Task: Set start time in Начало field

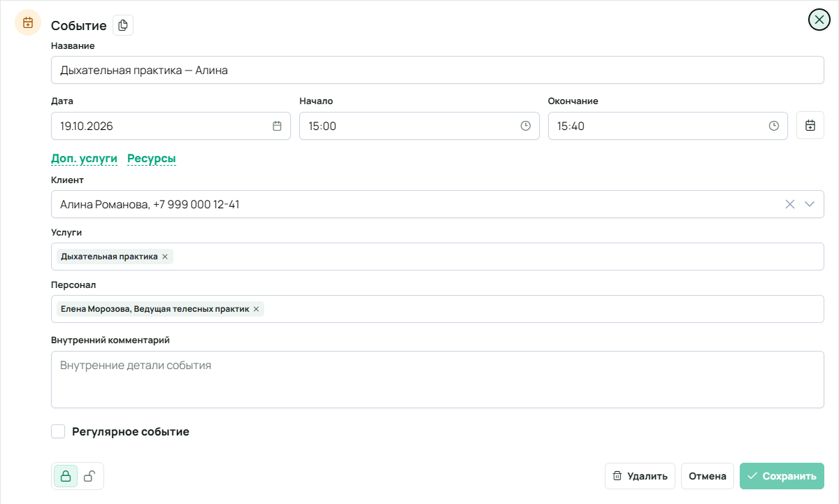Action: coord(419,127)
